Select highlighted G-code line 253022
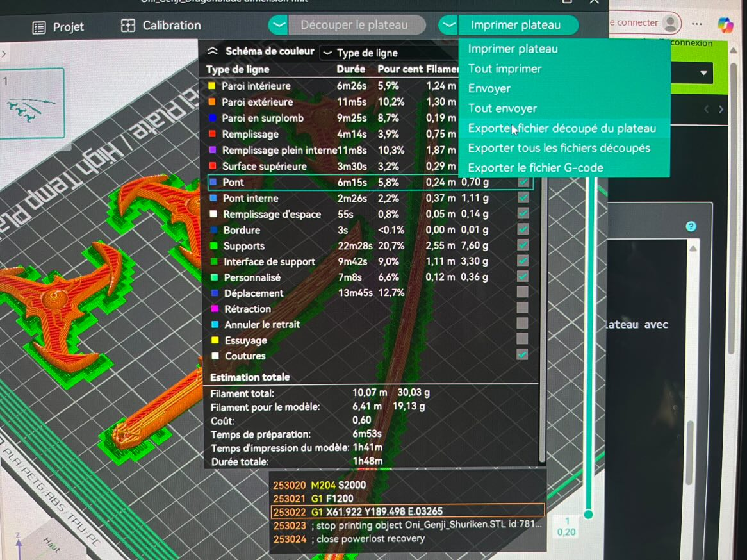 coord(408,511)
